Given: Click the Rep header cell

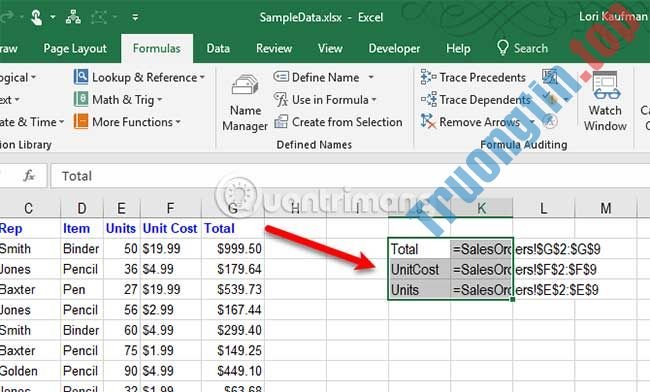Looking at the screenshot, I should click(30, 228).
